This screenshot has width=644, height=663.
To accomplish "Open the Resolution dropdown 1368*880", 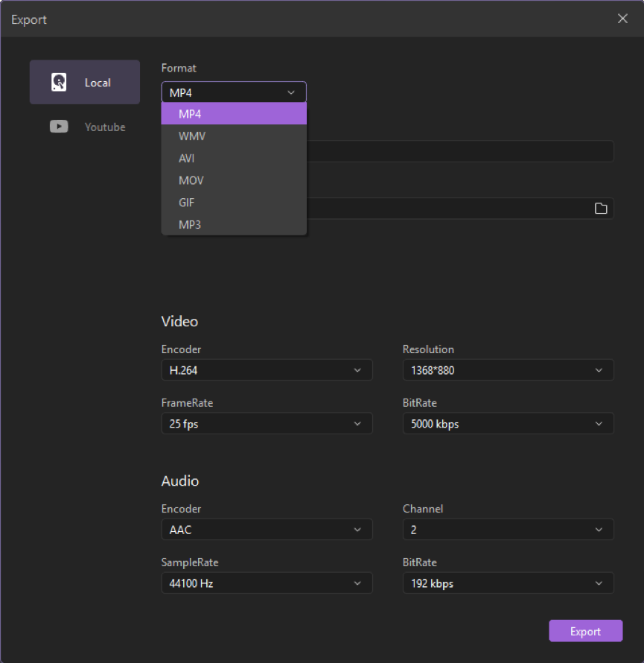I will click(x=508, y=370).
